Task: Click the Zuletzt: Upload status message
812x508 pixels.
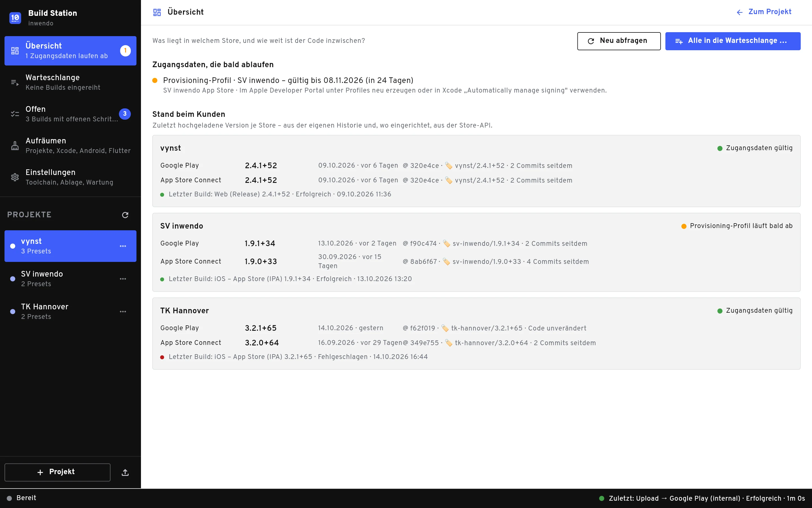Action: [702, 498]
